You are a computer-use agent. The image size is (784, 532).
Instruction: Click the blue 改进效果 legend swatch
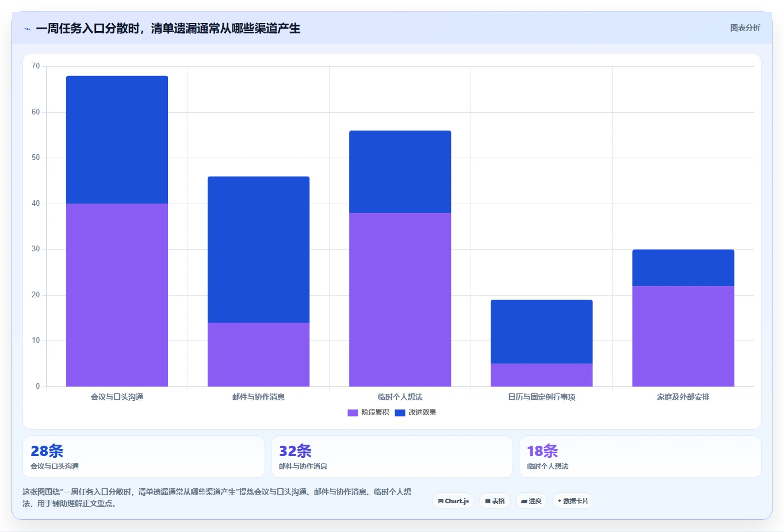click(x=400, y=412)
